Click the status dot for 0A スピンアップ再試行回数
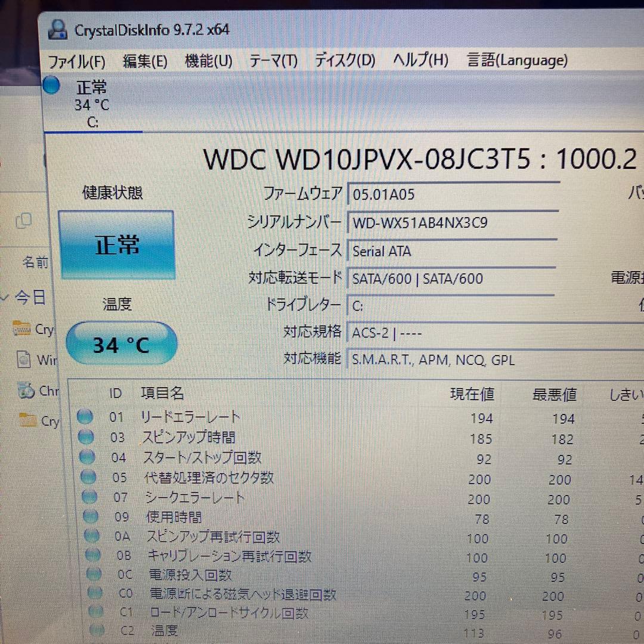 click(92, 535)
